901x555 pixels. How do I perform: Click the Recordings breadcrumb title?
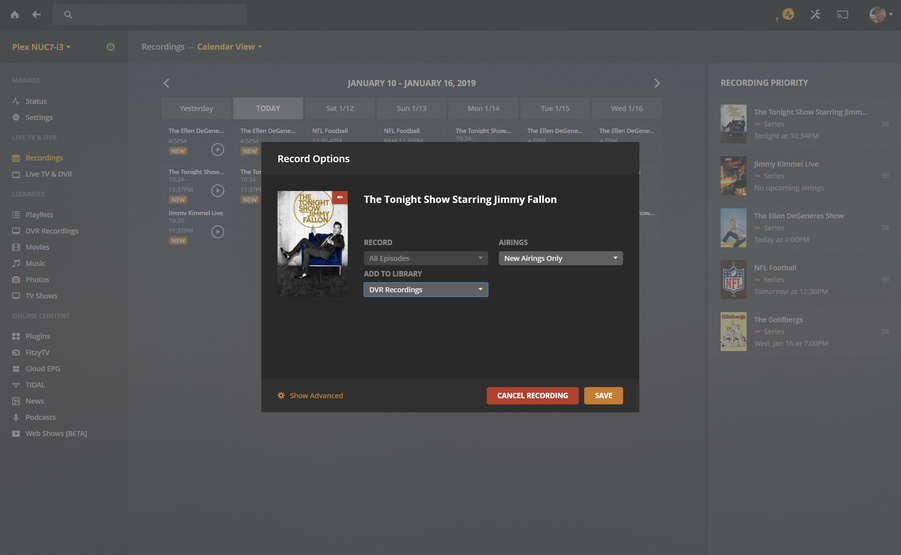pyautogui.click(x=163, y=47)
